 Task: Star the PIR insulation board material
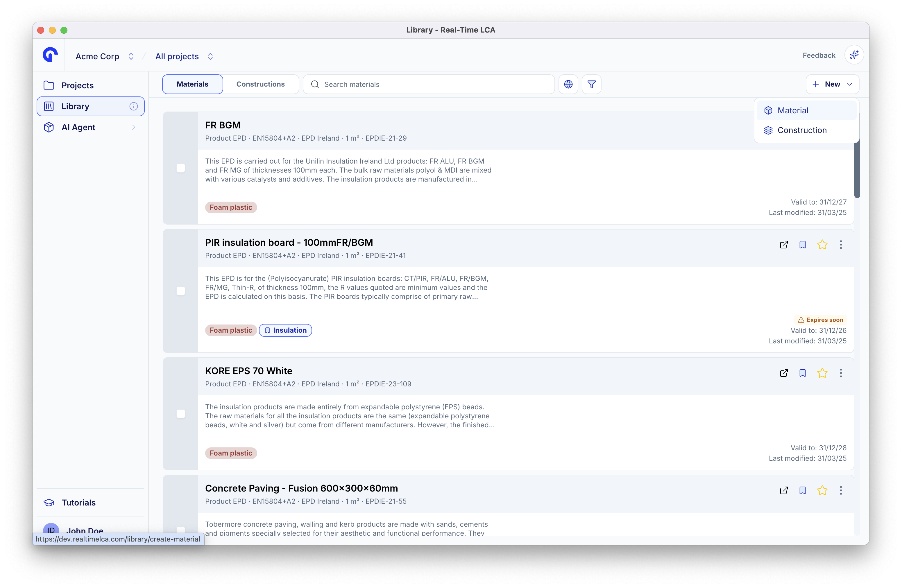(x=822, y=245)
